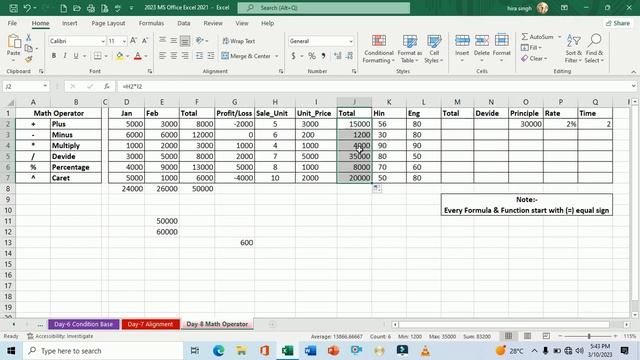Open the Fill Color yellow bucket swatch
The height and width of the screenshot is (360, 640).
point(119,56)
